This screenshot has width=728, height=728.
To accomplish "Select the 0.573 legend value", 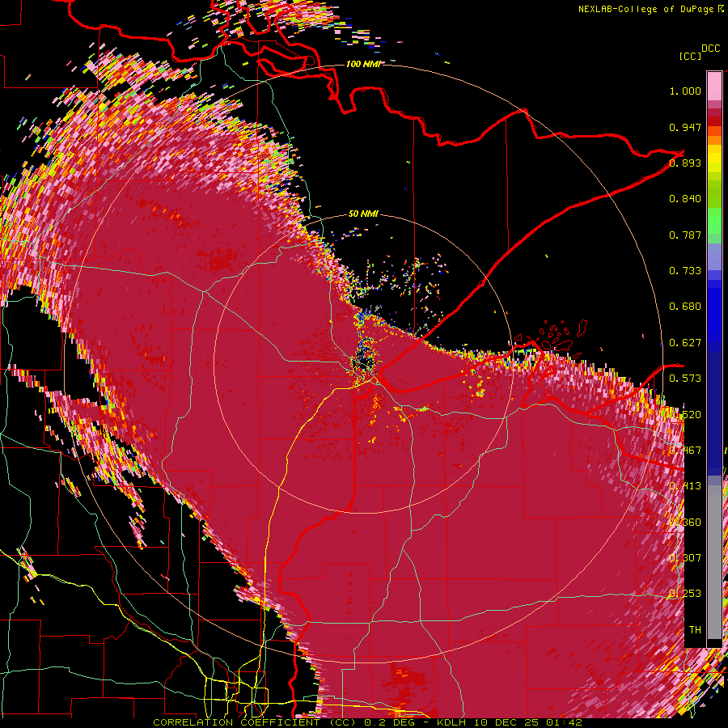I will tap(685, 379).
